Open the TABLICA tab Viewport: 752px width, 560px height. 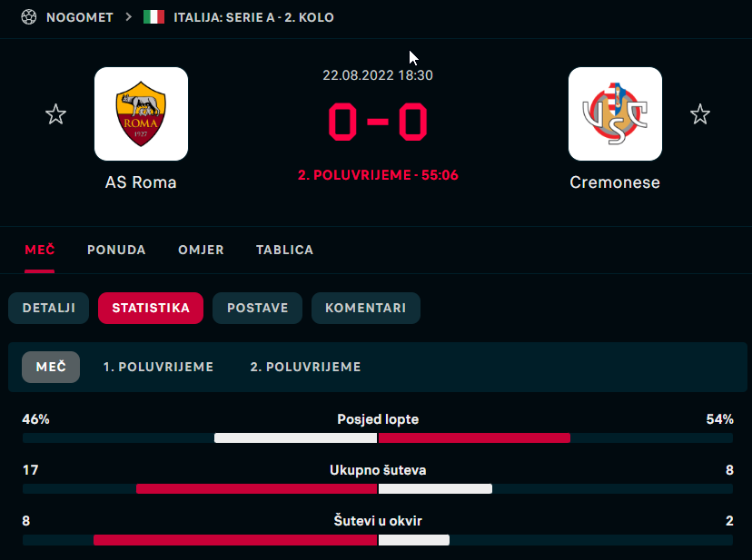coord(285,250)
